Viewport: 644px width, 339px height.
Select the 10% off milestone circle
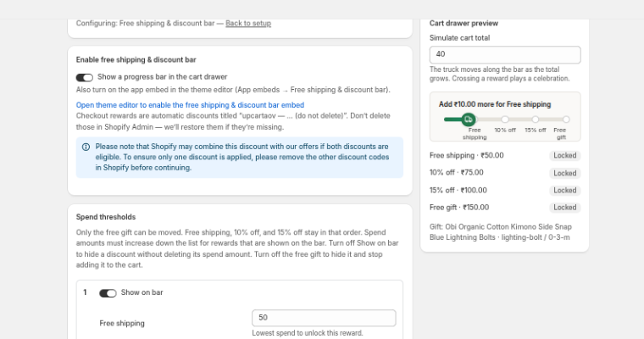(x=505, y=119)
